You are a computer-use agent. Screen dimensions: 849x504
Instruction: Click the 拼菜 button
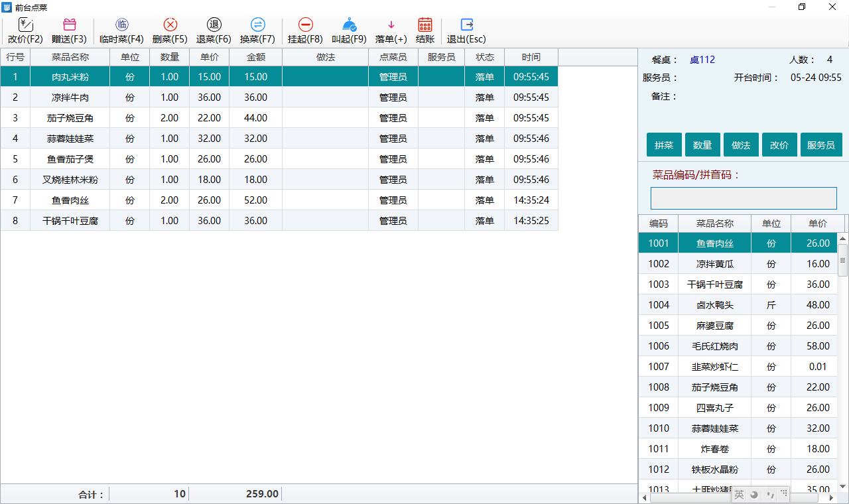click(x=664, y=145)
